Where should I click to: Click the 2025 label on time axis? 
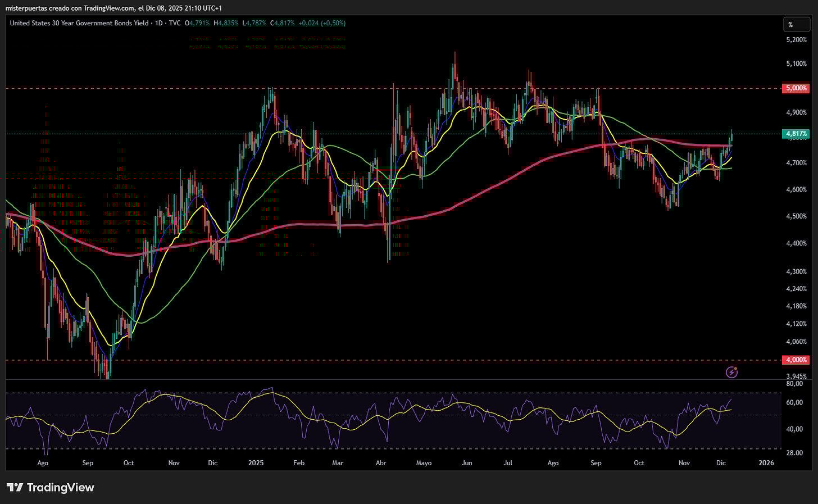pos(256,463)
